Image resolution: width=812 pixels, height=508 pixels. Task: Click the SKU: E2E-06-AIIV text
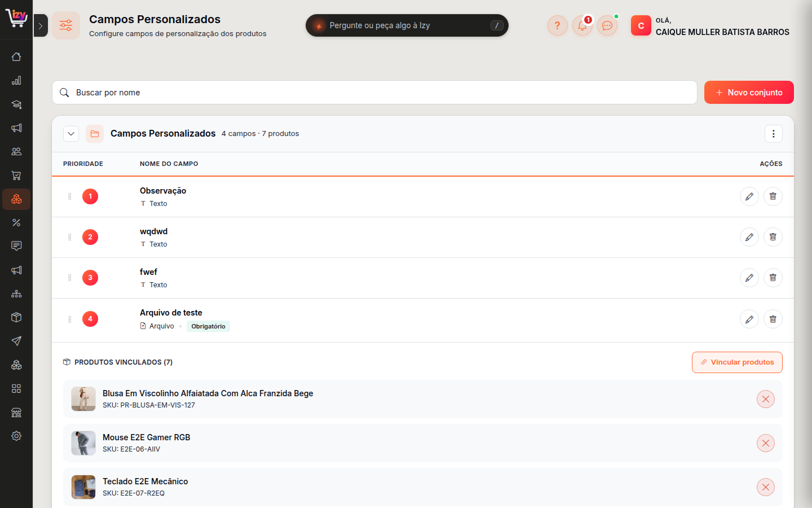point(131,449)
